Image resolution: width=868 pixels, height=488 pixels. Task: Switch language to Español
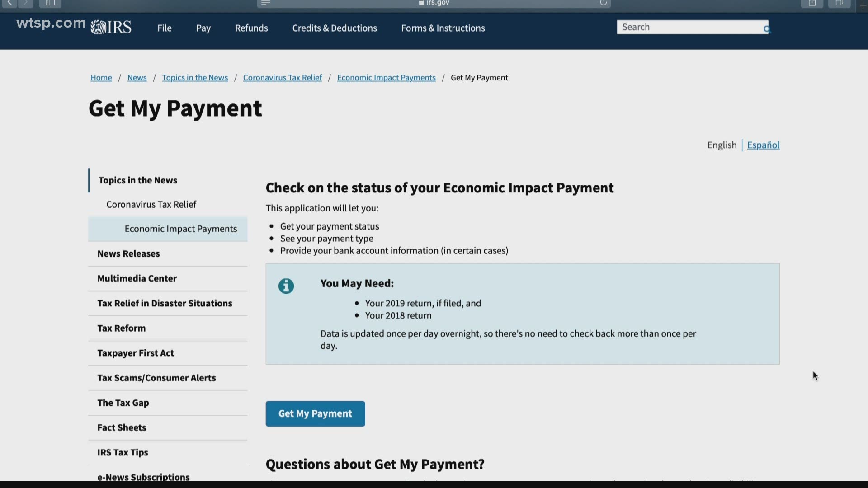tap(763, 145)
